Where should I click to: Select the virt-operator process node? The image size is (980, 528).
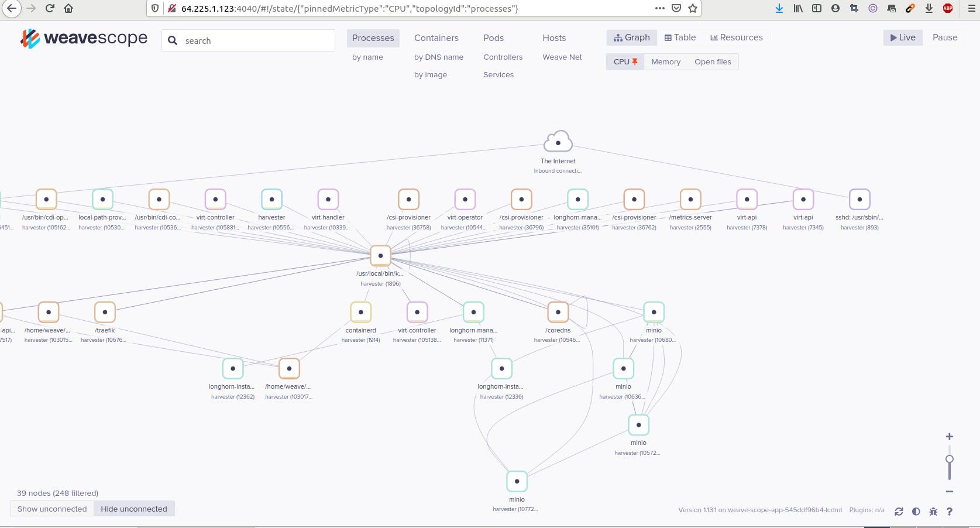(465, 200)
